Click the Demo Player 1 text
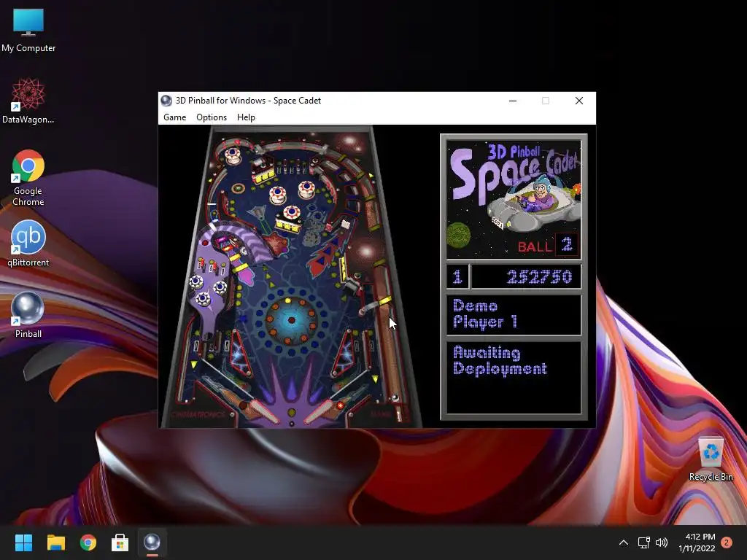The width and height of the screenshot is (747, 560). (485, 314)
